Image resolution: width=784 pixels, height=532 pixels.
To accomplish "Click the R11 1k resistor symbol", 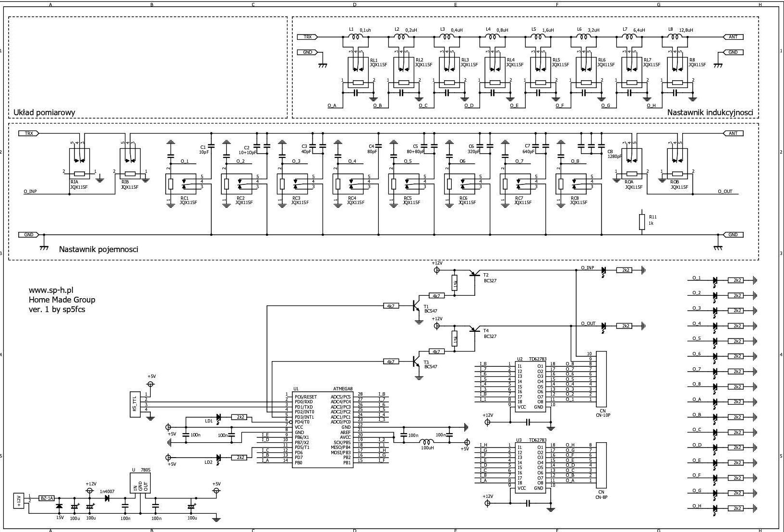I will (x=642, y=222).
